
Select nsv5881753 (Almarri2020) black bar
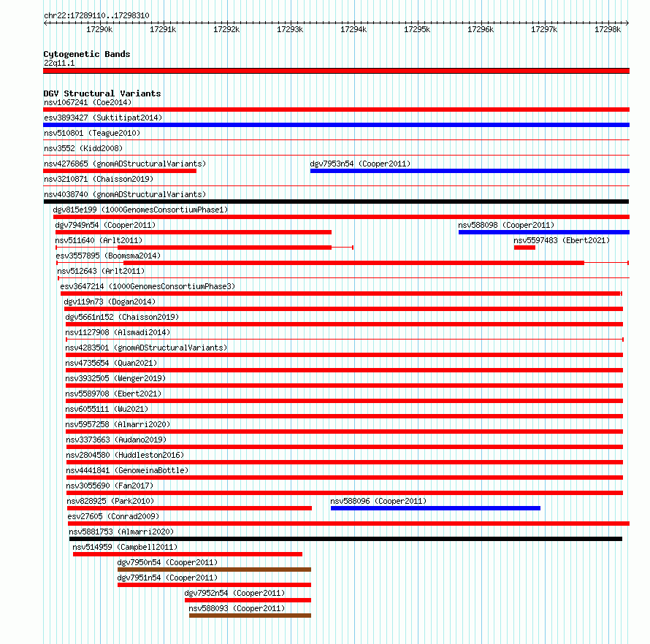(345, 539)
